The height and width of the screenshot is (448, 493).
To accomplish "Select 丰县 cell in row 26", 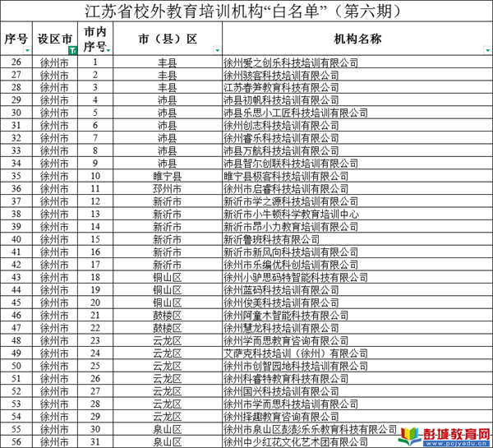I will (168, 62).
